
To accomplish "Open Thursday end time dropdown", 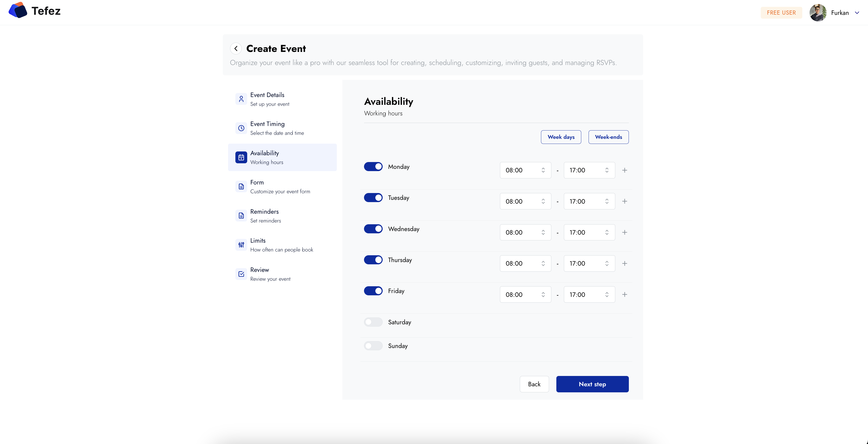I will (x=589, y=264).
